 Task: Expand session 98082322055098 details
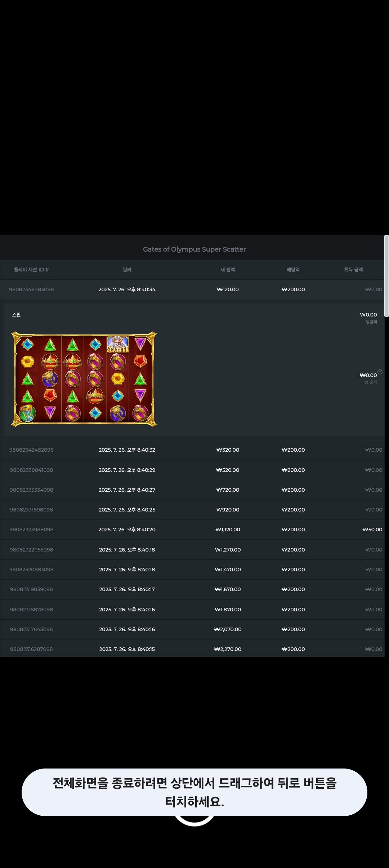tap(192, 550)
